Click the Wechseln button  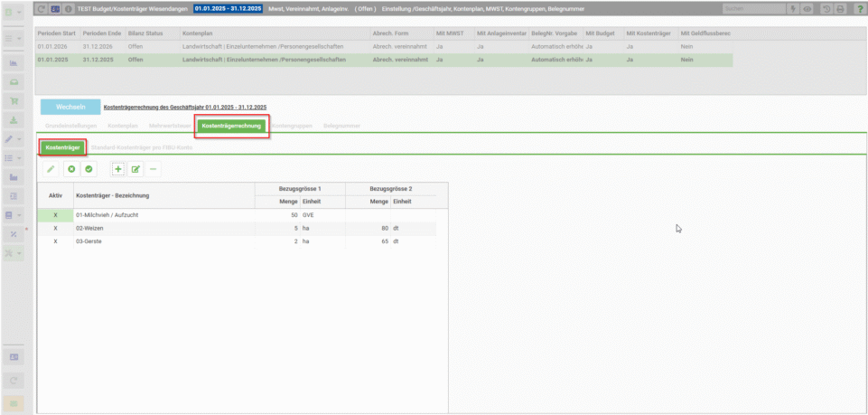(x=70, y=107)
